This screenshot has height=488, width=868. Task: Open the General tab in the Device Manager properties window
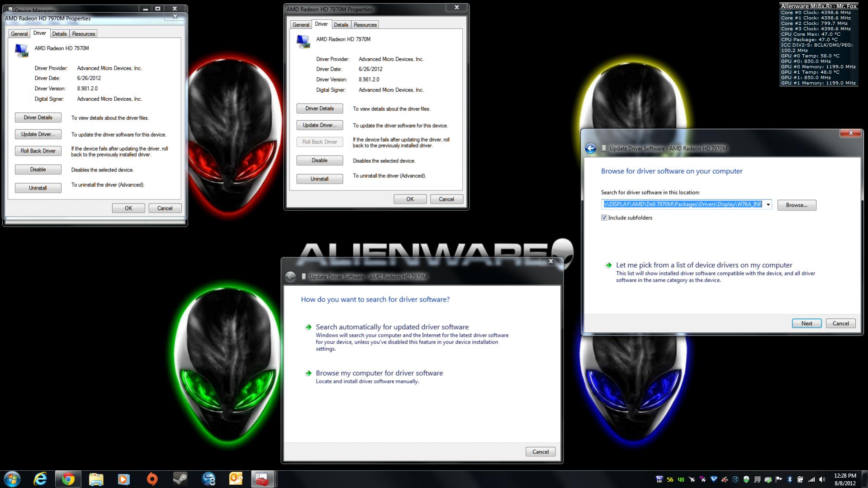click(x=19, y=34)
